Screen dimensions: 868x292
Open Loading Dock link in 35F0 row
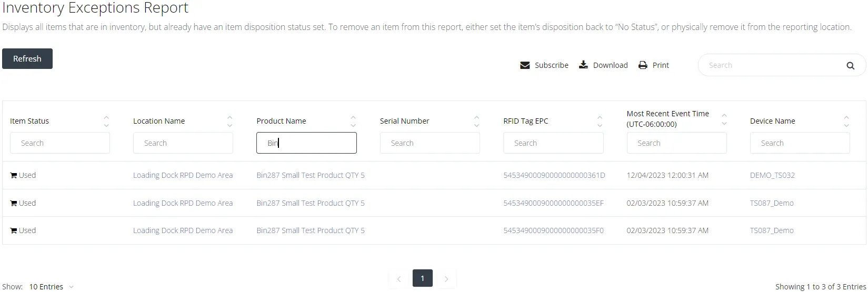click(x=183, y=230)
